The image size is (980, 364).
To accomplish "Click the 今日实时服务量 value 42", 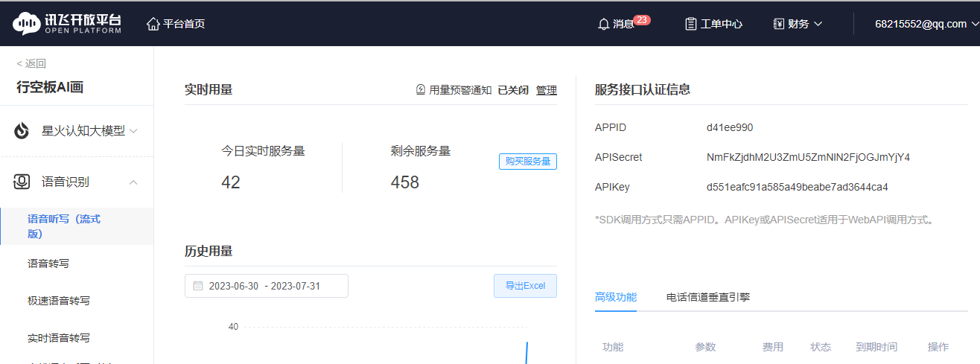I will (x=231, y=182).
